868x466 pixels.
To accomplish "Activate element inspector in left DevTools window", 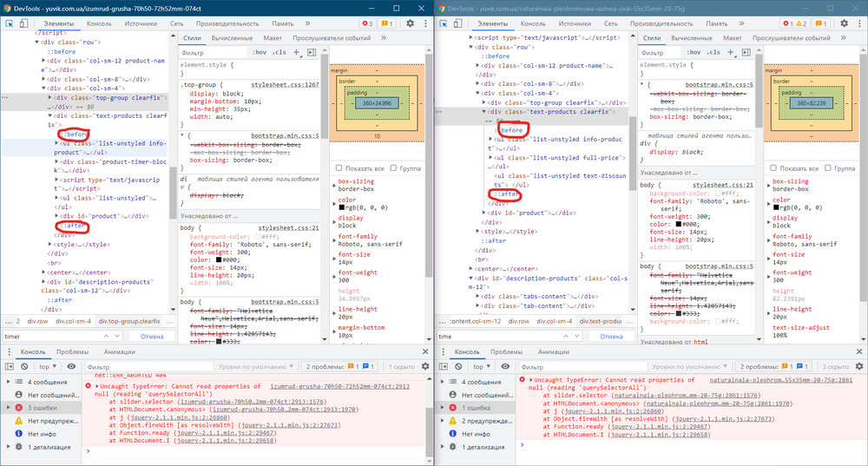I will click(10, 23).
